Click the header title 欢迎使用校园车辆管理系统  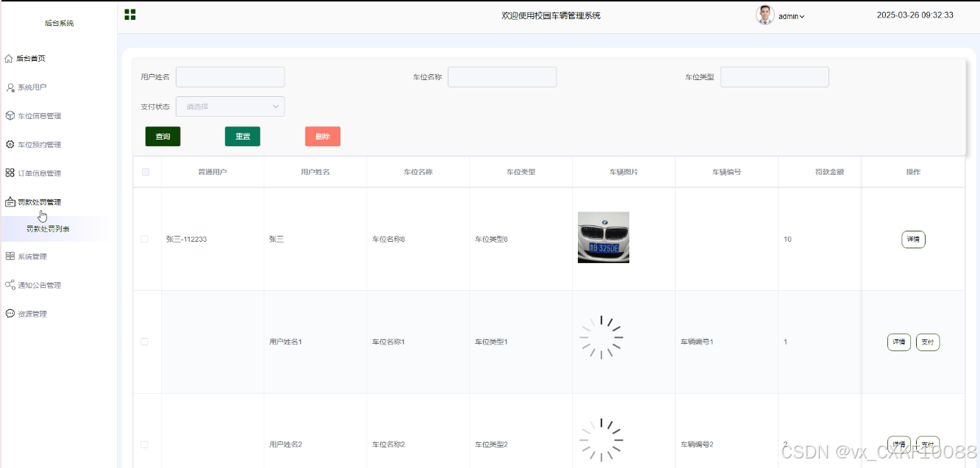551,15
